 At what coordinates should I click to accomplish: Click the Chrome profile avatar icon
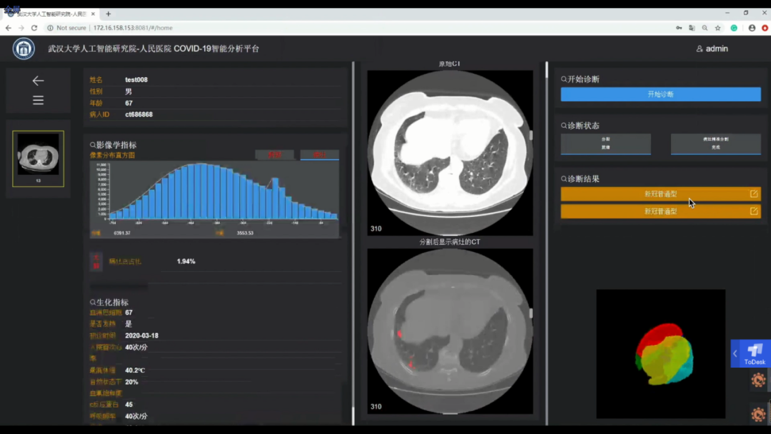(752, 28)
